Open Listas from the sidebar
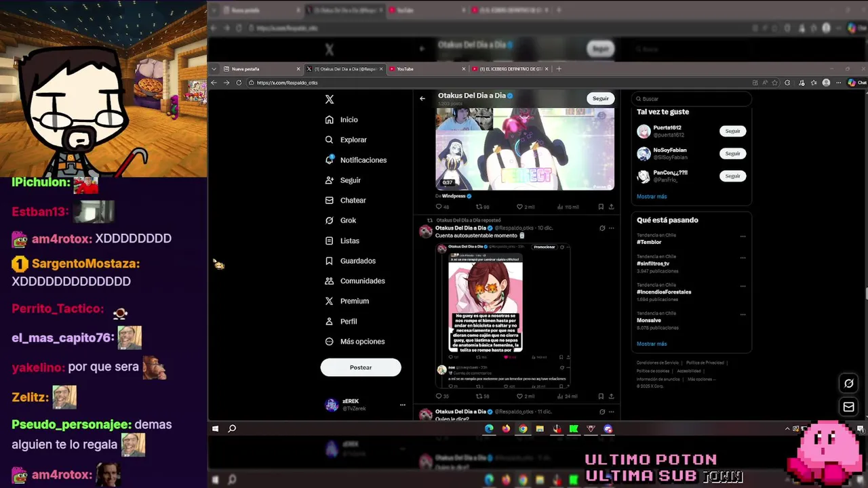 342,241
